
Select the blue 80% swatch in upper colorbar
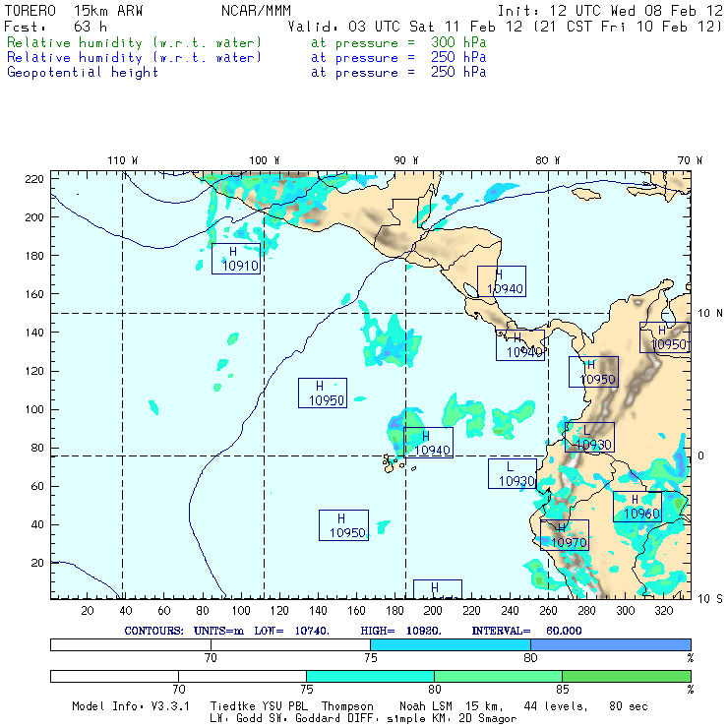(x=610, y=643)
